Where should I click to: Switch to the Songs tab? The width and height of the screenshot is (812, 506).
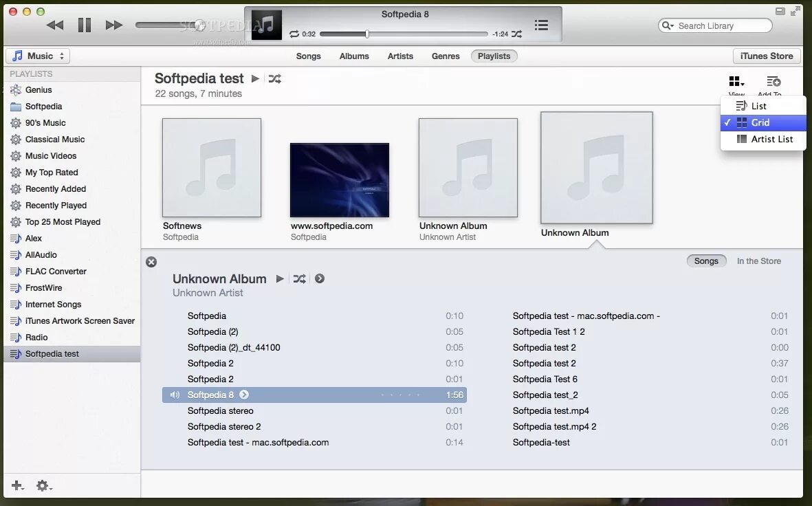coord(309,56)
